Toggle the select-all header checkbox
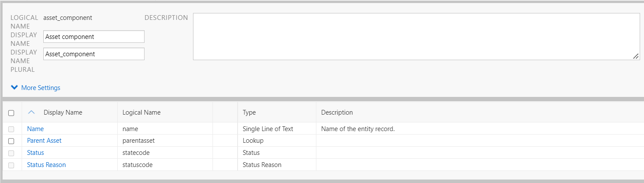This screenshot has width=644, height=183. tap(11, 113)
